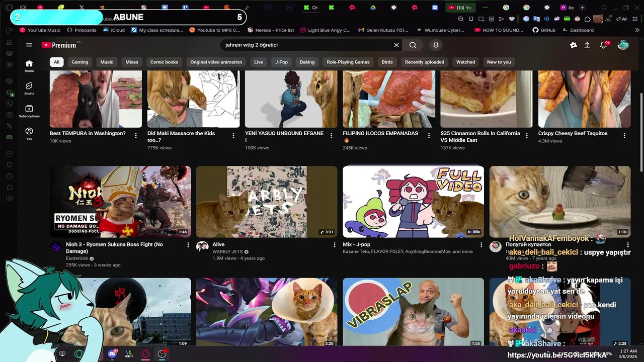Open the YouTube notifications bell
The width and height of the screenshot is (644, 362).
[x=603, y=45]
